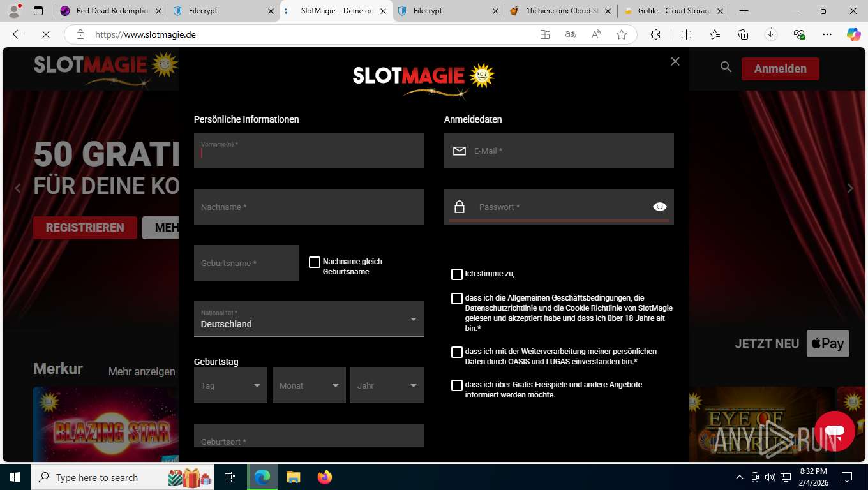
Task: Click SlotMagie logo in page header
Action: point(105,68)
